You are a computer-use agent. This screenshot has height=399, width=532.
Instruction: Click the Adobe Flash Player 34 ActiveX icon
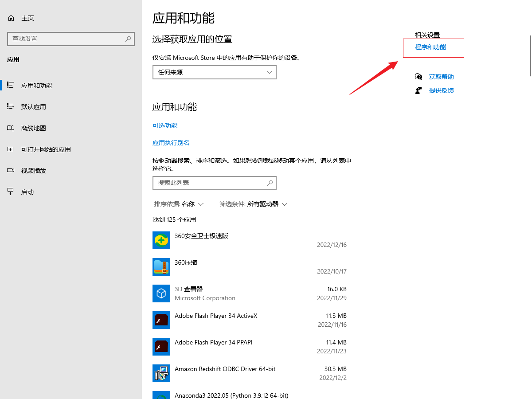[x=161, y=320]
